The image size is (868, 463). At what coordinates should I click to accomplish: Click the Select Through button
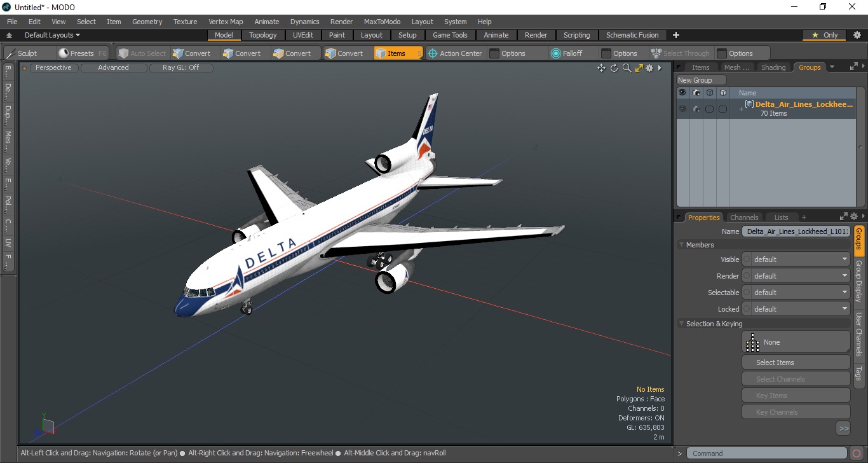[681, 53]
